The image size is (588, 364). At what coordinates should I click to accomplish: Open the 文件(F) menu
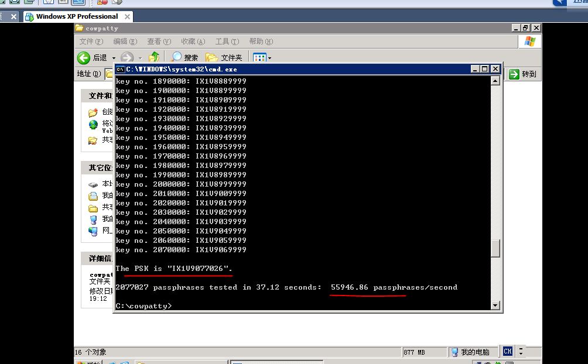coord(91,42)
